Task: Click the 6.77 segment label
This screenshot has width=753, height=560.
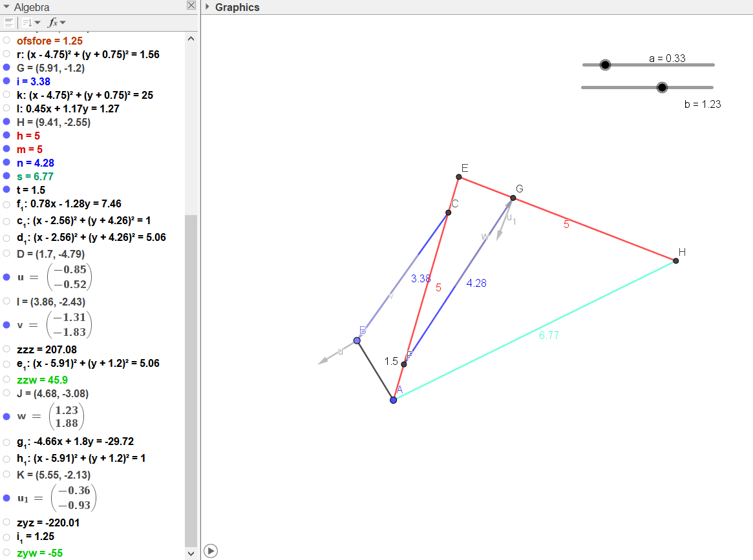Action: [x=549, y=335]
